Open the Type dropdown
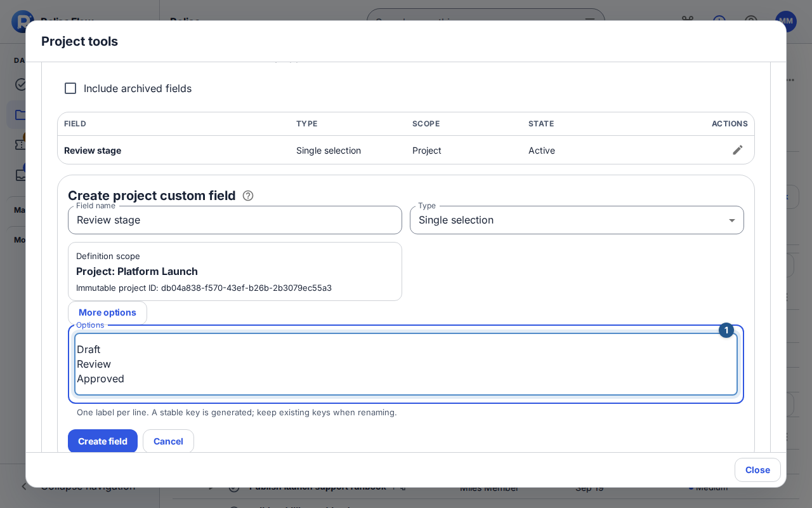This screenshot has height=508, width=812. [x=577, y=220]
